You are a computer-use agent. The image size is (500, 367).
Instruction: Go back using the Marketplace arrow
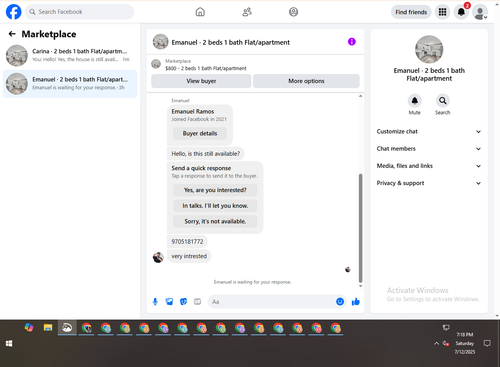(12, 34)
